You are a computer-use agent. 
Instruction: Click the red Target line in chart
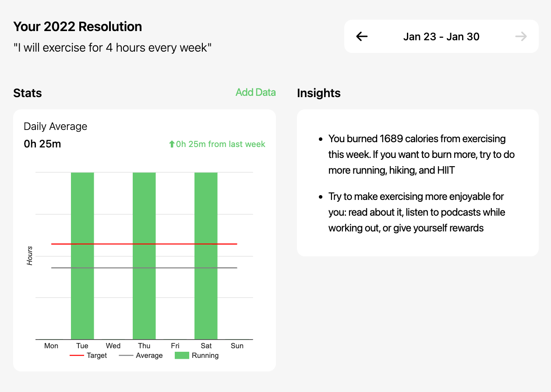[x=114, y=244]
